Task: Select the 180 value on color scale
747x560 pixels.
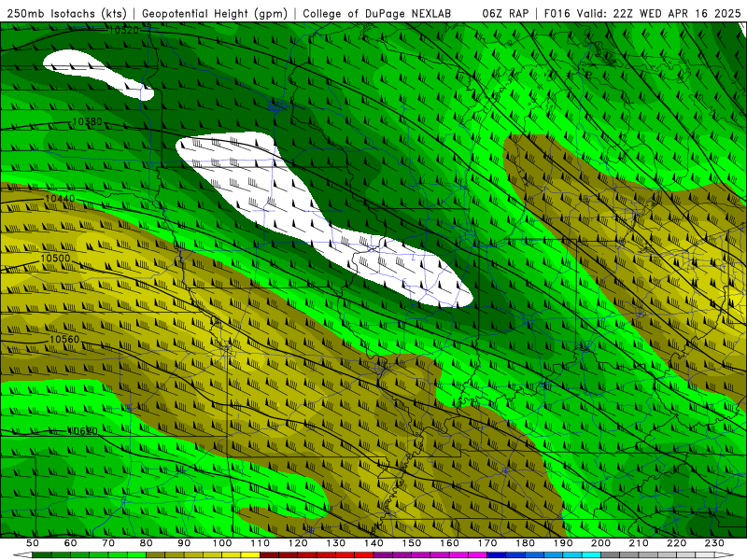Action: point(525,543)
